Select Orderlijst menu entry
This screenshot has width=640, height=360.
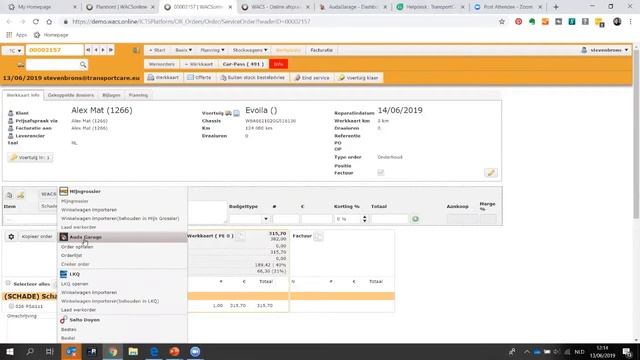[72, 256]
